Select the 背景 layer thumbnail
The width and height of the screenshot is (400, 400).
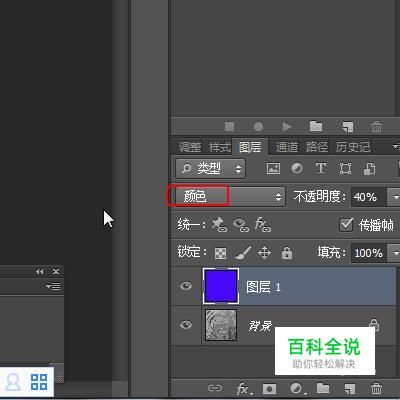pyautogui.click(x=221, y=325)
